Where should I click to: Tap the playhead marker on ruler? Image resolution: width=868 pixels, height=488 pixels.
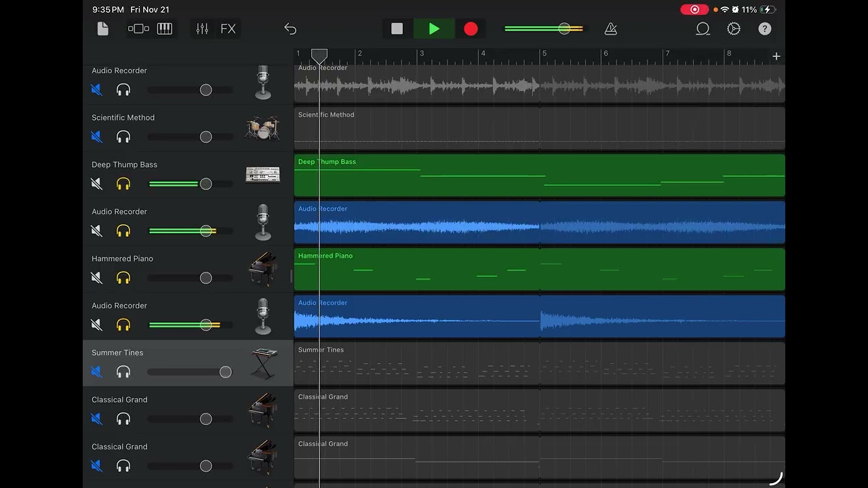[x=319, y=56]
